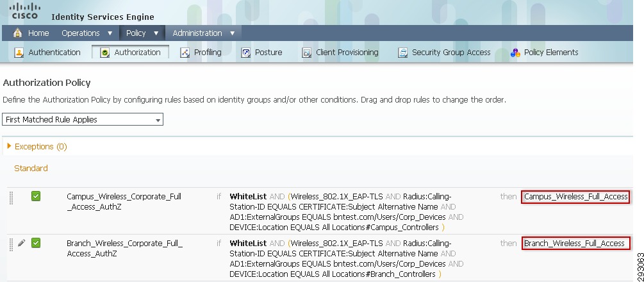The image size is (644, 282).
Task: Click the Profiling tab icon
Action: click(x=185, y=53)
